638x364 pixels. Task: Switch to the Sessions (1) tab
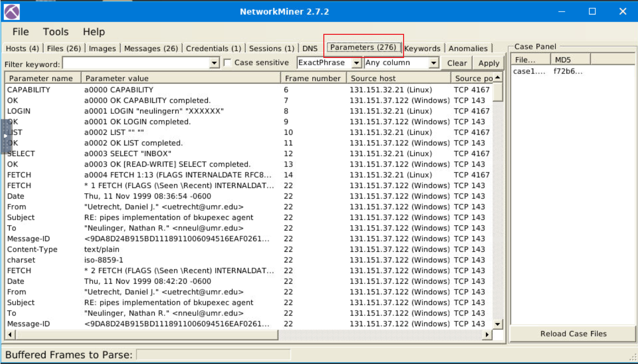[271, 48]
